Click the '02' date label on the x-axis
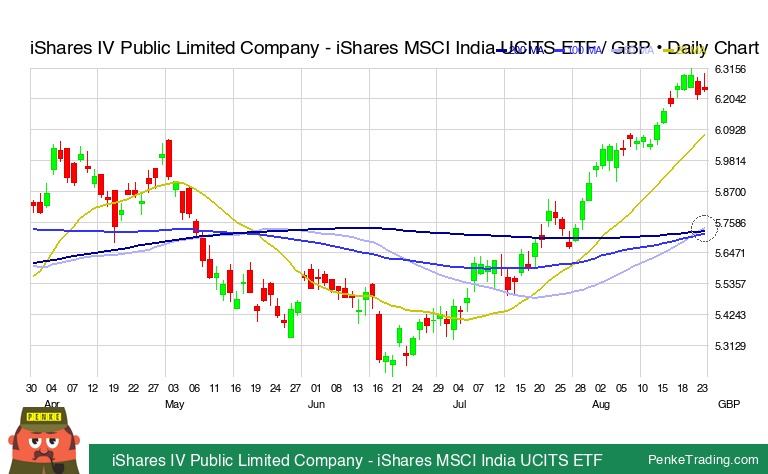The image size is (768, 474). click(x=600, y=388)
